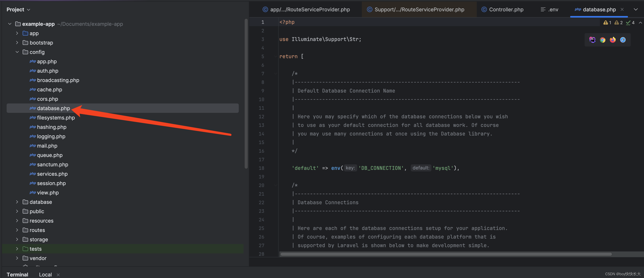
Task: Fold the return array at line 5
Action: click(x=275, y=56)
